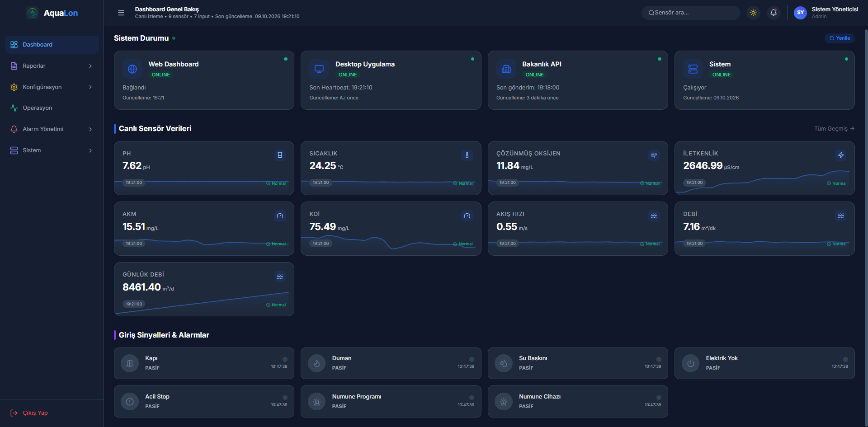Viewport: 868px width, 427px height.
Task: Click the Elektrik Yok power icon
Action: pos(691,363)
